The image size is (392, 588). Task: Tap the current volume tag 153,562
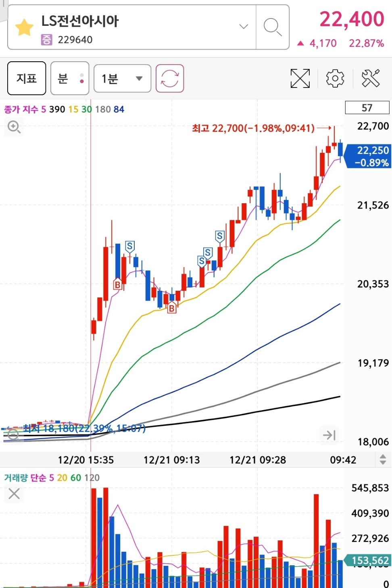tap(367, 561)
